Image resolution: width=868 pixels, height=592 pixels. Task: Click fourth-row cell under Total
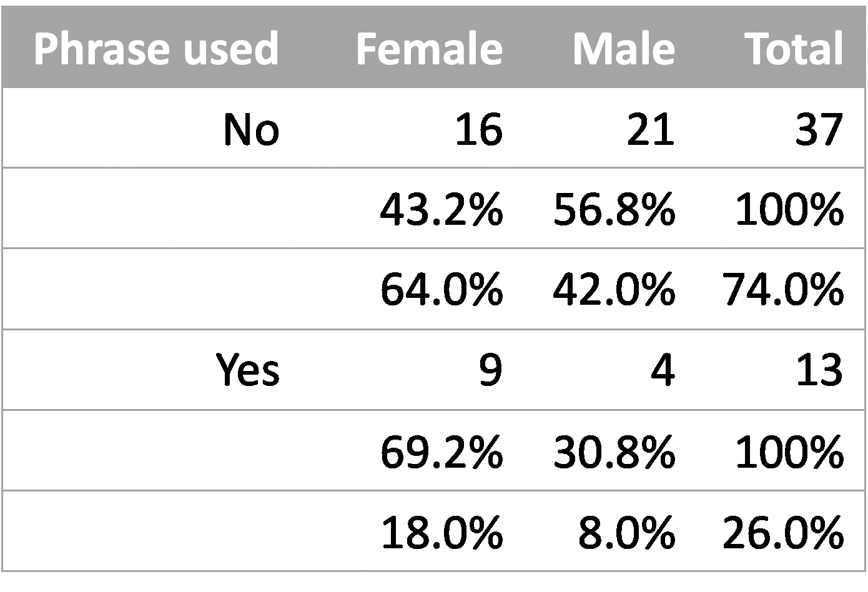click(794, 369)
